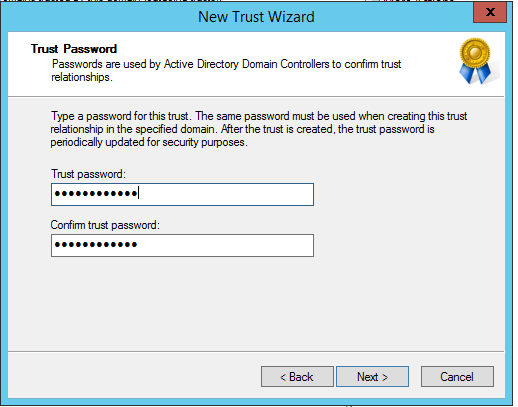Click the New Trust Wizard title bar
The image size is (518, 407).
pos(256,17)
